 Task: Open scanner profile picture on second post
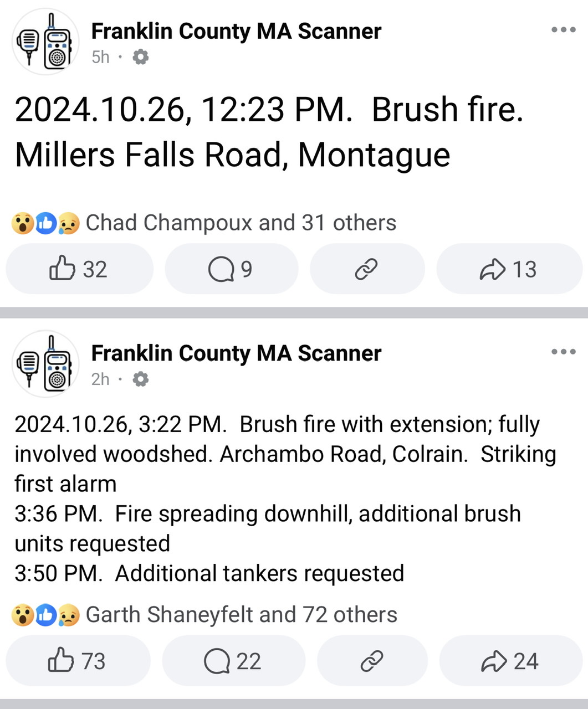[x=45, y=364]
